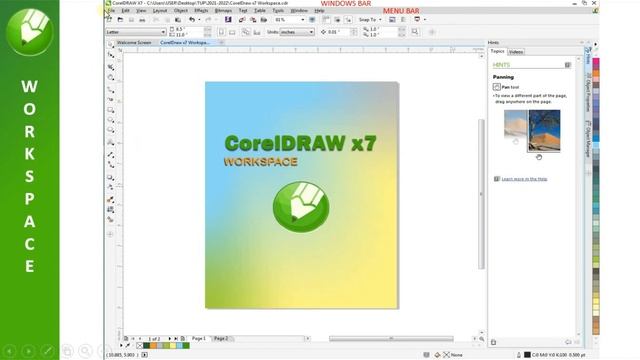The image size is (640, 360).
Task: Click the Print icon
Action: [142, 20]
